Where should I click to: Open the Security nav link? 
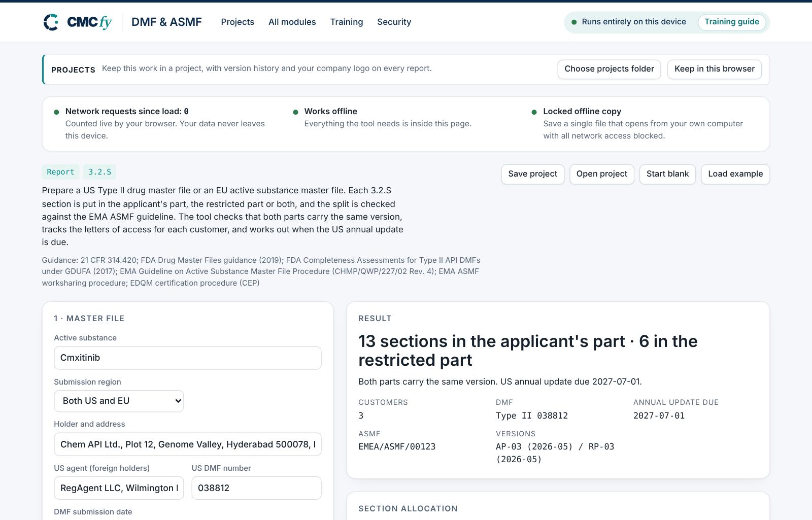[394, 22]
